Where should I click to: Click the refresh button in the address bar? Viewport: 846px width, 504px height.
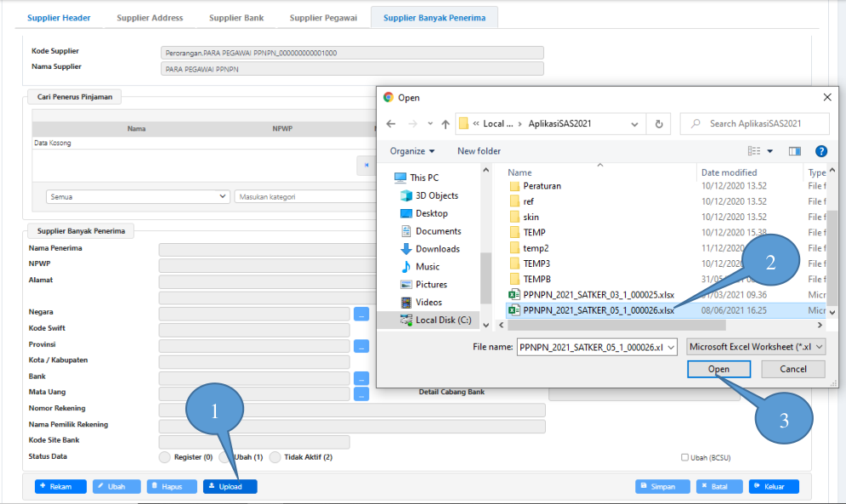click(x=659, y=124)
